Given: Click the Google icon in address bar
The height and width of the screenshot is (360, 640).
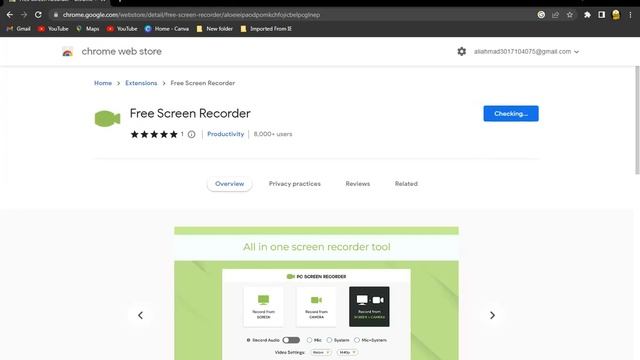Looking at the screenshot, I should point(541,15).
